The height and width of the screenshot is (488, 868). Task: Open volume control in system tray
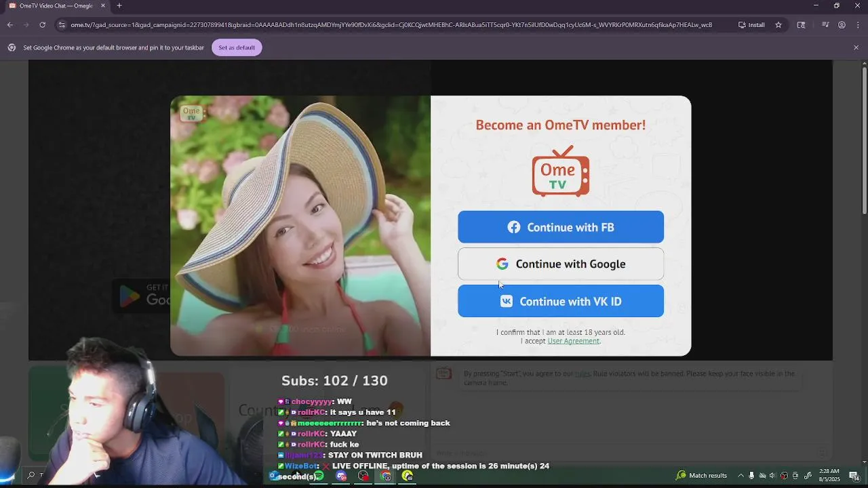[x=772, y=476]
